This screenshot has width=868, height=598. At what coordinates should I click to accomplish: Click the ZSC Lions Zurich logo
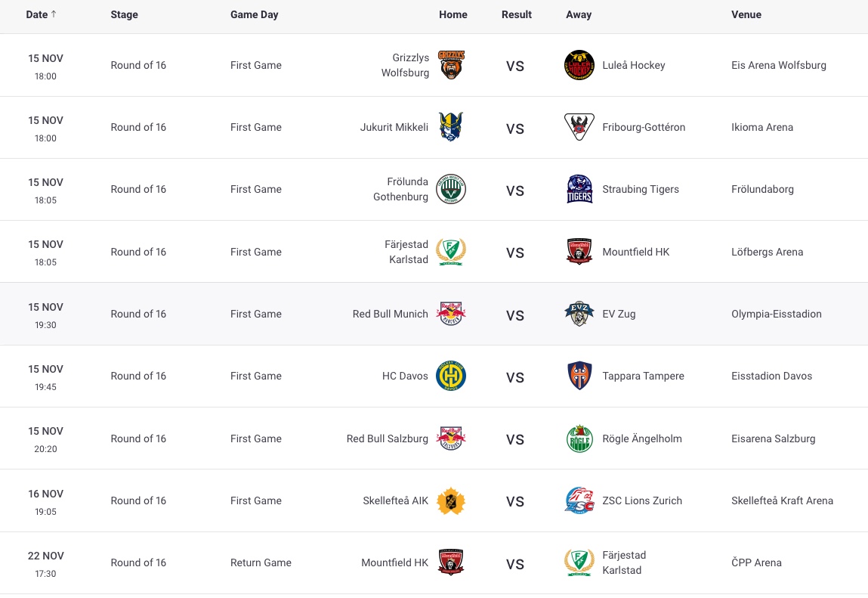[x=579, y=500]
